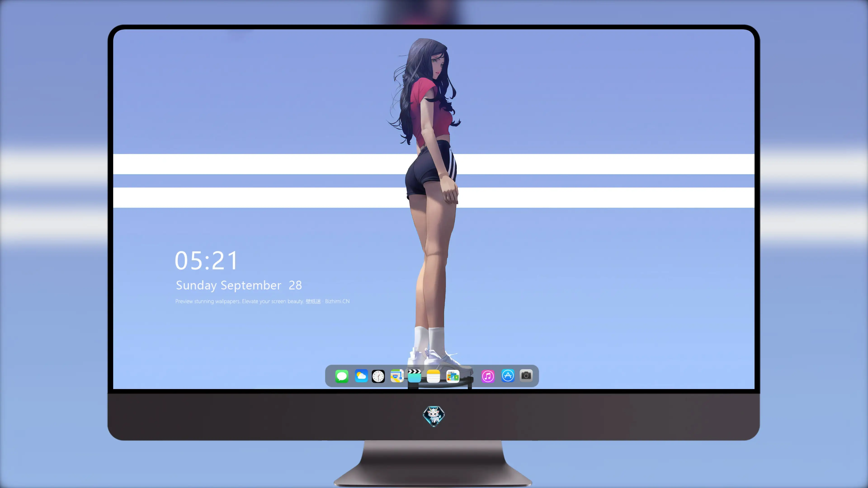This screenshot has height=488, width=868.
Task: Open the Notes app in the dock
Action: 433,376
